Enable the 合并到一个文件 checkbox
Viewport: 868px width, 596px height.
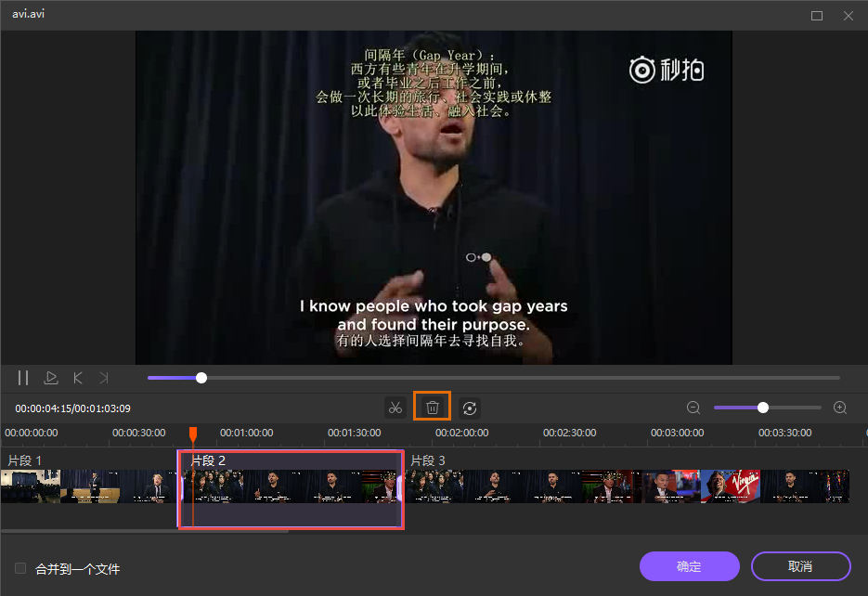(20, 568)
